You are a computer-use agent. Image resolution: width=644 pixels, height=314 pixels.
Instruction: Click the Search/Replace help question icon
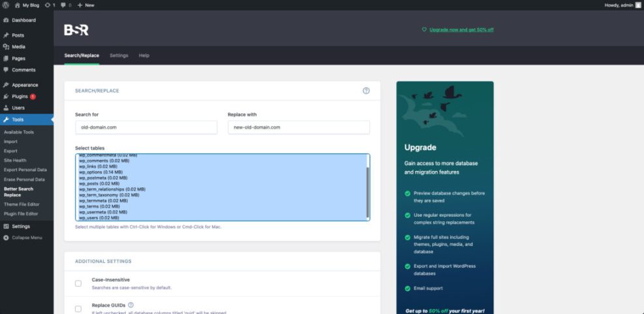tap(366, 91)
